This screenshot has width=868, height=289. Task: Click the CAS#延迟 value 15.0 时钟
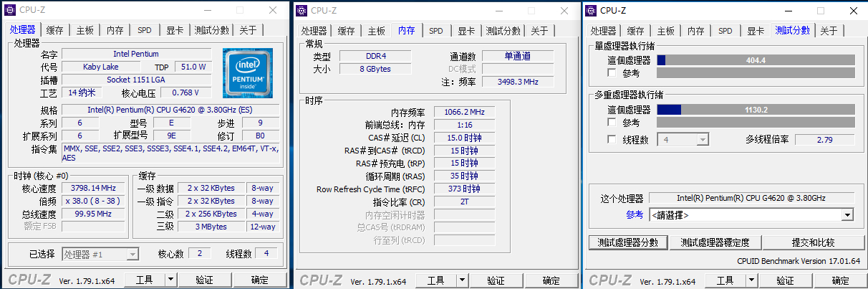pos(464,138)
